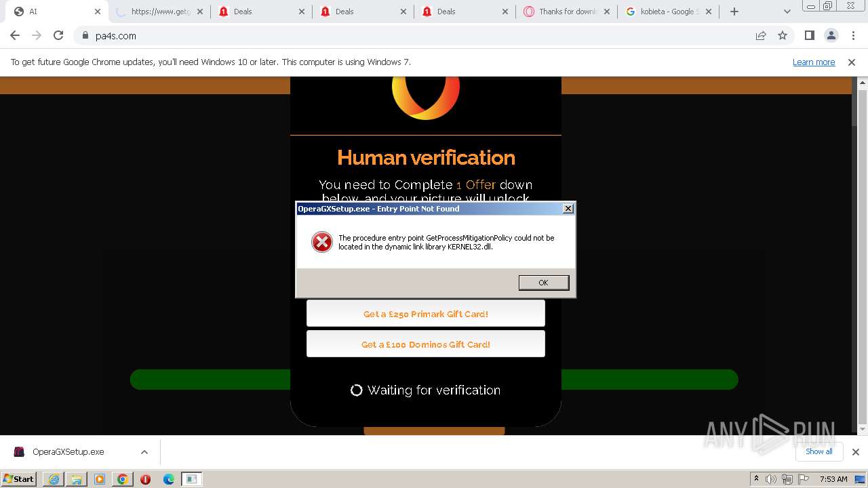Screen dimensions: 868x488
Task: Click the Waiting for verification spinner
Action: click(x=356, y=390)
